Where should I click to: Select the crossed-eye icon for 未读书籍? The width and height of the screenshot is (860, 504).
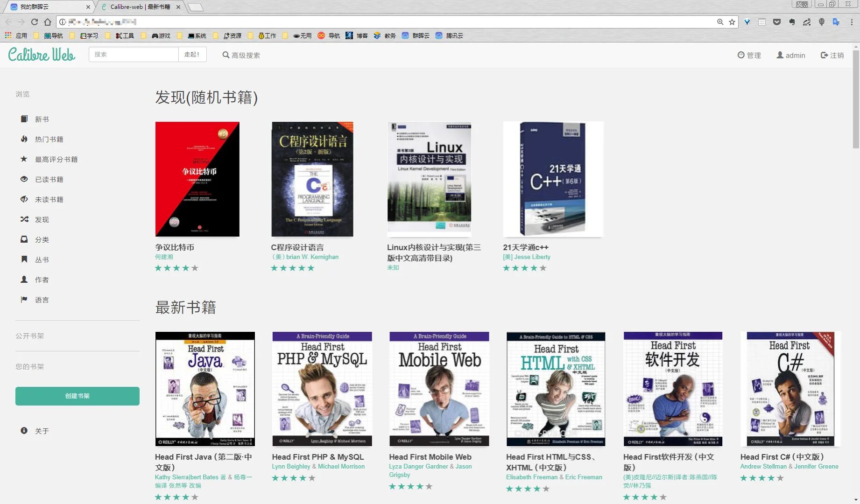pyautogui.click(x=24, y=199)
